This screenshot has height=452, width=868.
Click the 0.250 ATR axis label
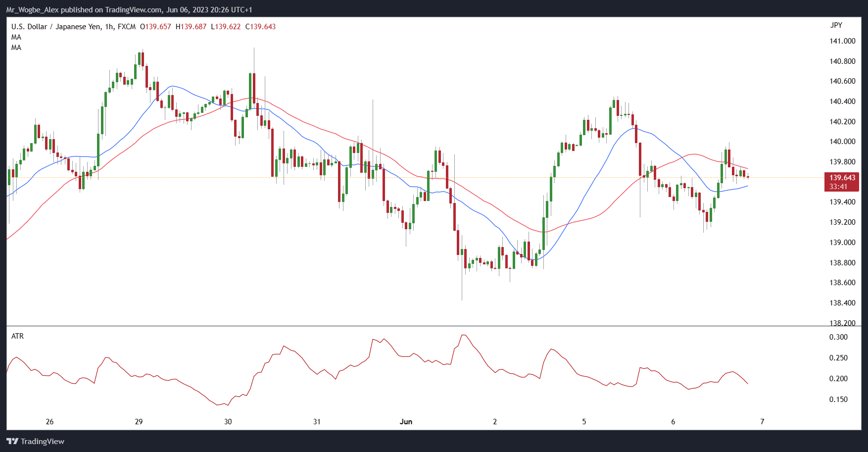[838, 358]
